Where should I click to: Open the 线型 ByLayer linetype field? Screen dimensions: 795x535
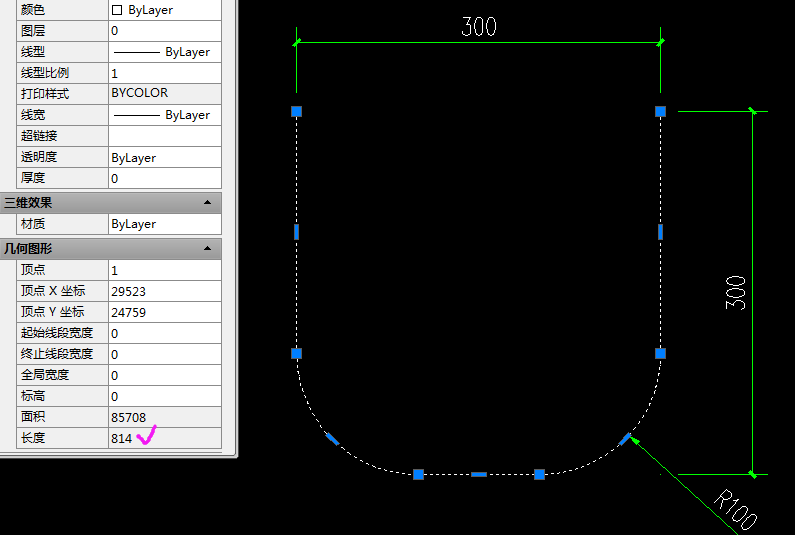pyautogui.click(x=165, y=52)
